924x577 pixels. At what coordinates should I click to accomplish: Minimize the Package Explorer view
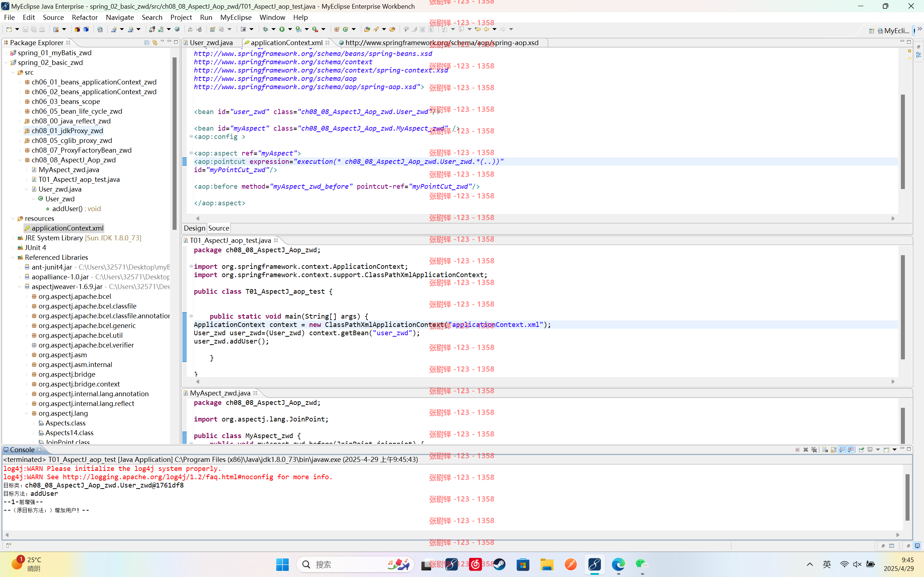[x=169, y=41]
